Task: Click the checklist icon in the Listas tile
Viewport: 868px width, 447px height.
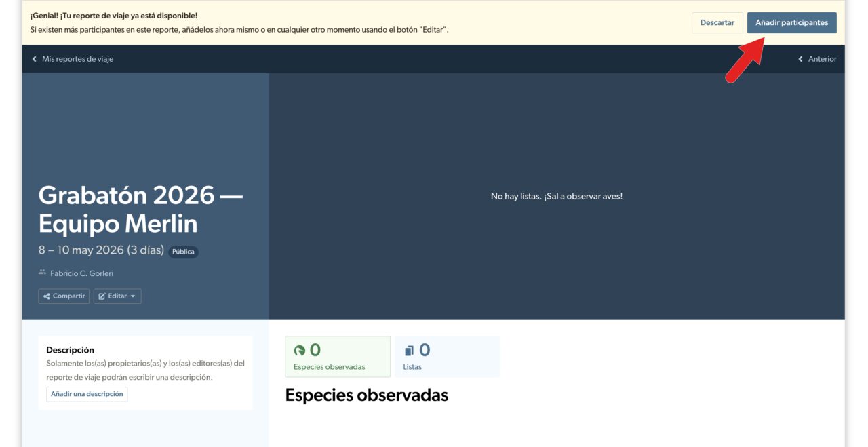Action: 409,351
